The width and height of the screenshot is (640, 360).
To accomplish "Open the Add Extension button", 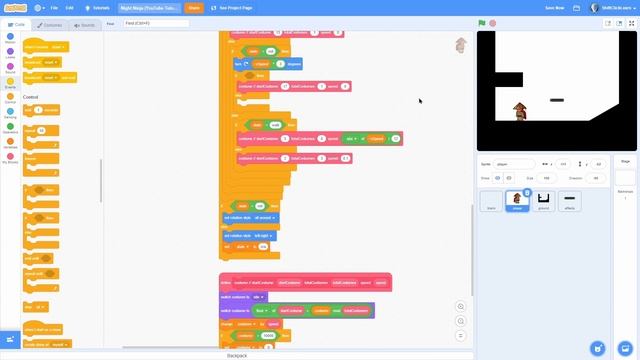I will (x=10, y=340).
